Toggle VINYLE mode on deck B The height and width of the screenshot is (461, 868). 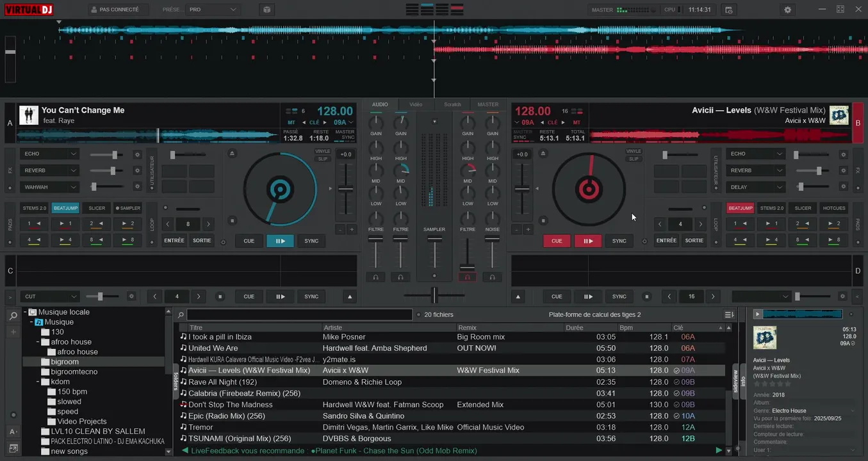pyautogui.click(x=634, y=151)
